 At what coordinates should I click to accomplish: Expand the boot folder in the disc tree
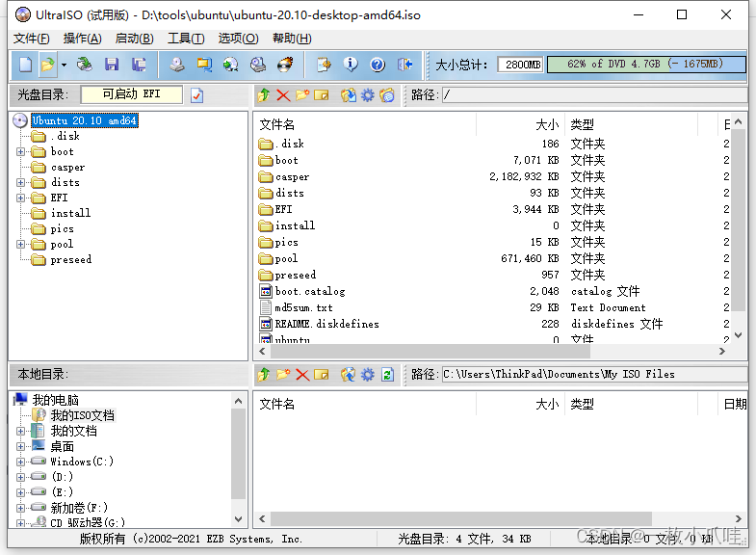click(x=21, y=151)
